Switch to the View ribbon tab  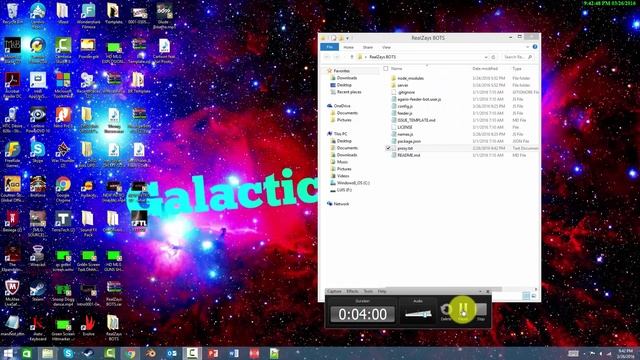386,47
